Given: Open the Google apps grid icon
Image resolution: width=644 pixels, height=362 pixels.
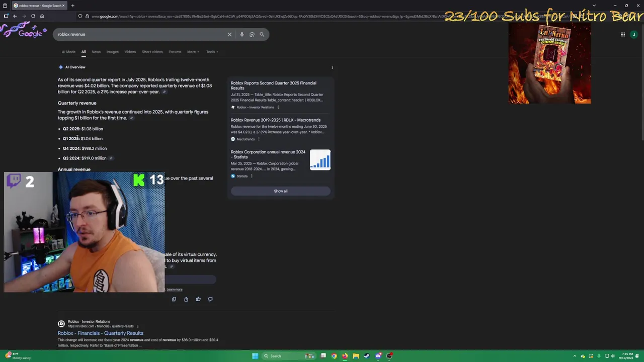Looking at the screenshot, I should [623, 34].
